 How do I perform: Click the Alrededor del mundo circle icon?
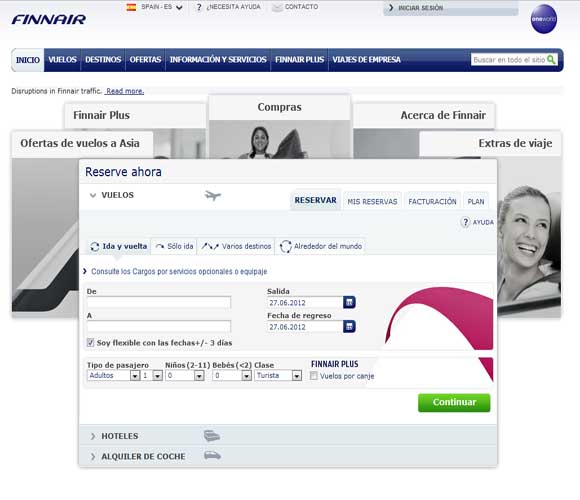(x=286, y=246)
